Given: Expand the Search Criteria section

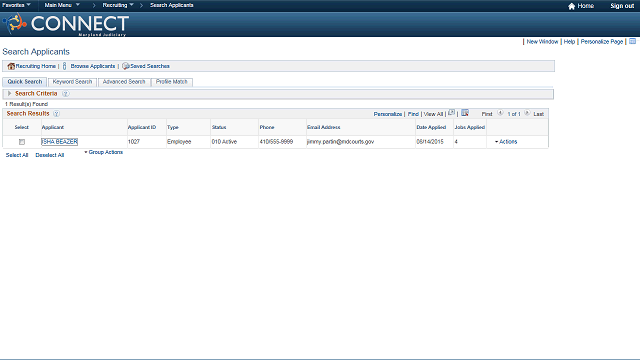Looking at the screenshot, I should [9, 93].
